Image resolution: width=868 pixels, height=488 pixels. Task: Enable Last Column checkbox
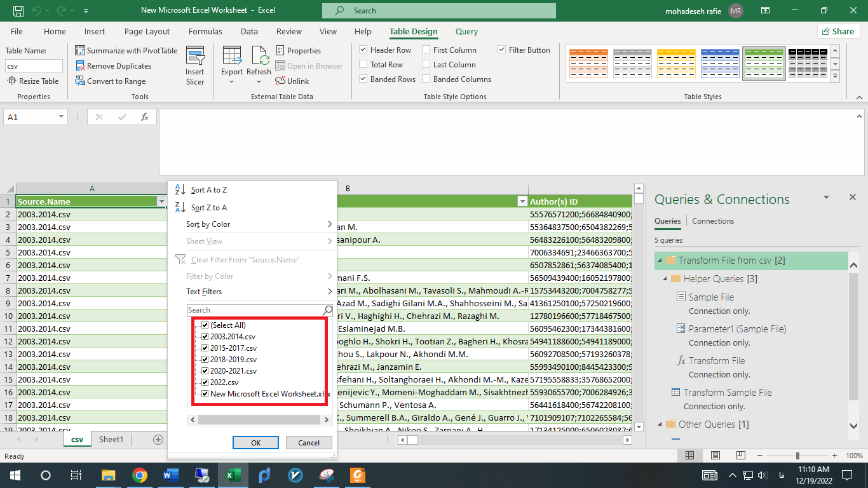(426, 64)
